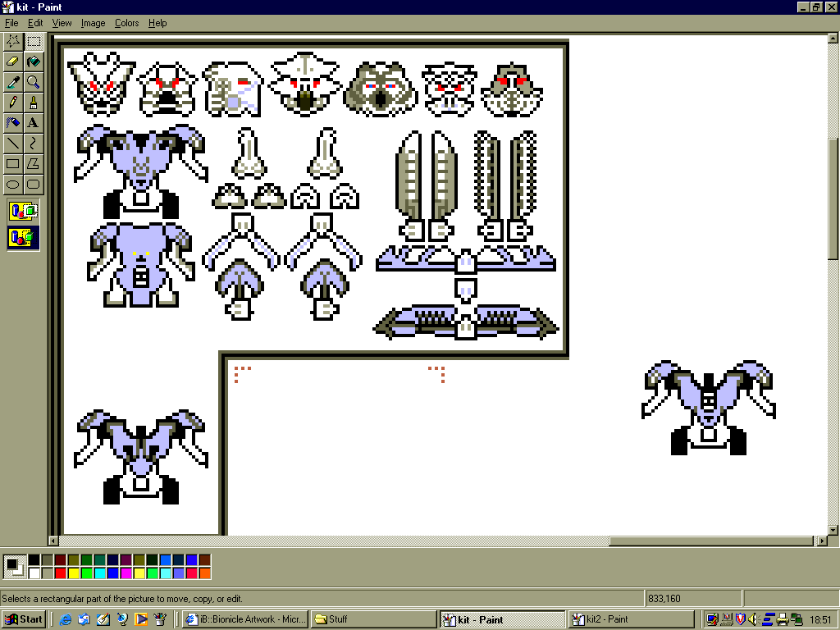This screenshot has width=840, height=630.
Task: Open the File menu
Action: point(11,23)
